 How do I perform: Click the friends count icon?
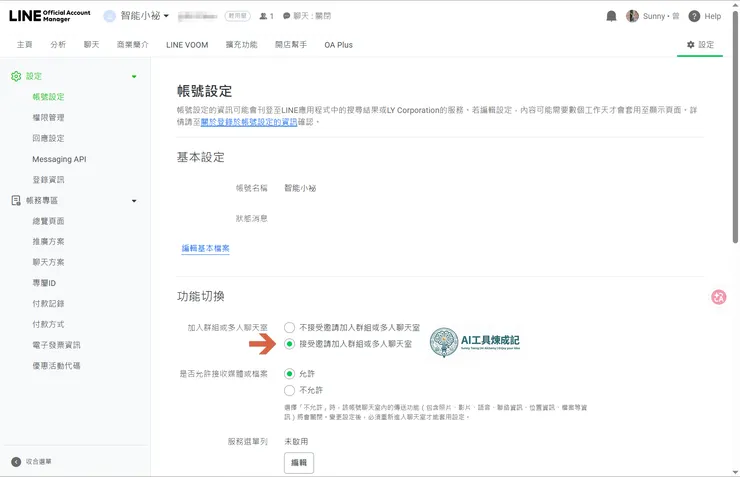click(263, 16)
